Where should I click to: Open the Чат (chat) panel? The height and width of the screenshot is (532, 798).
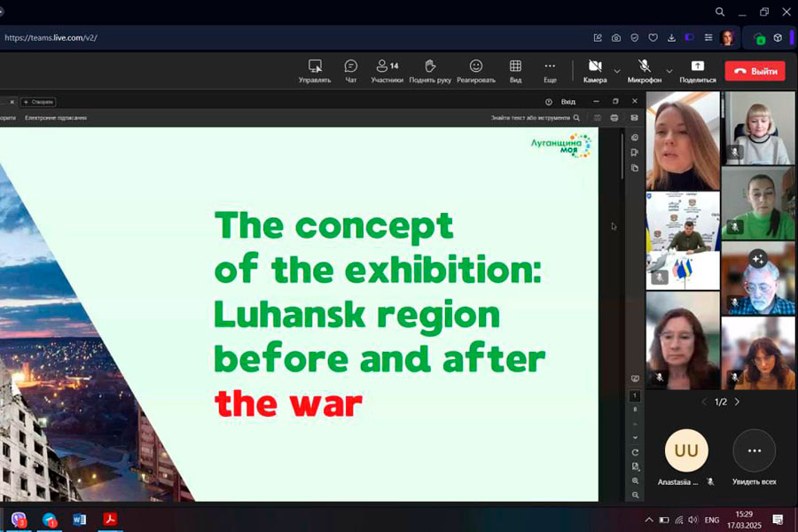click(x=350, y=70)
